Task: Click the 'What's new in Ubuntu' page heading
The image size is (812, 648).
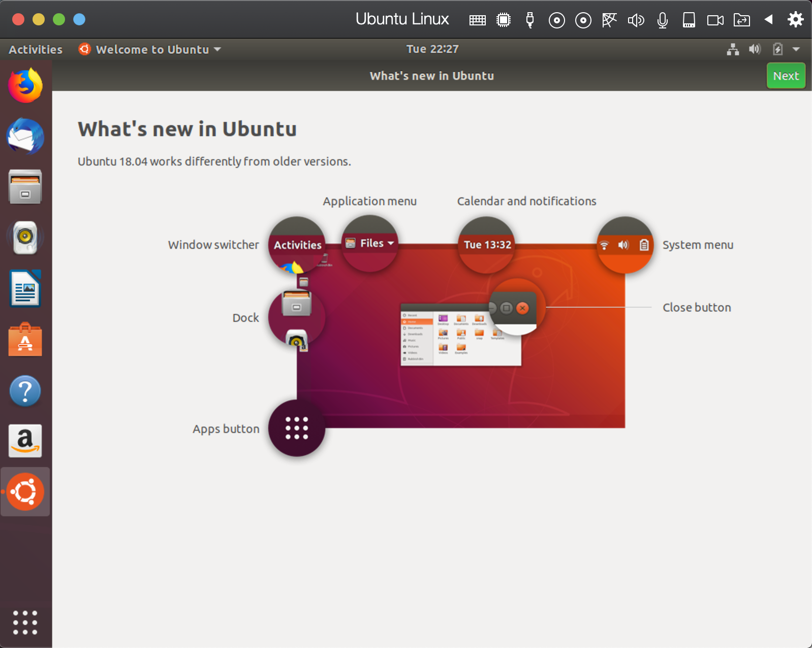Action: [187, 129]
